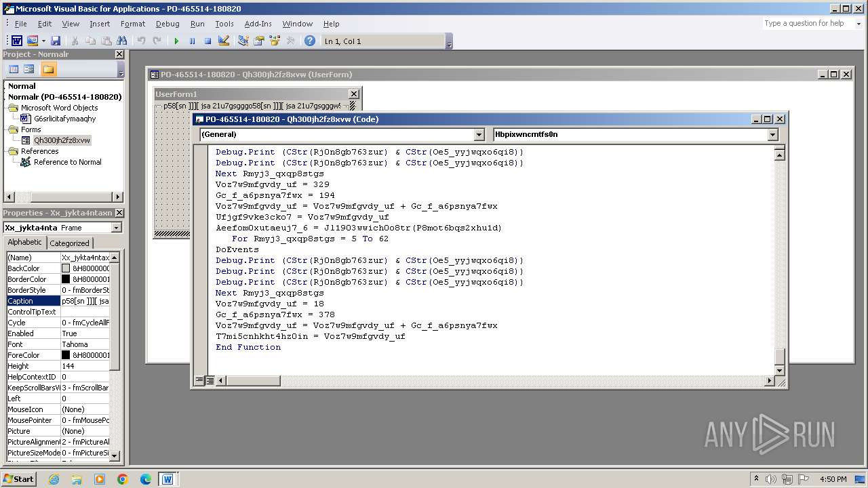The image size is (868, 488).
Task: Open the help search box dropdown arrow
Action: 858,24
